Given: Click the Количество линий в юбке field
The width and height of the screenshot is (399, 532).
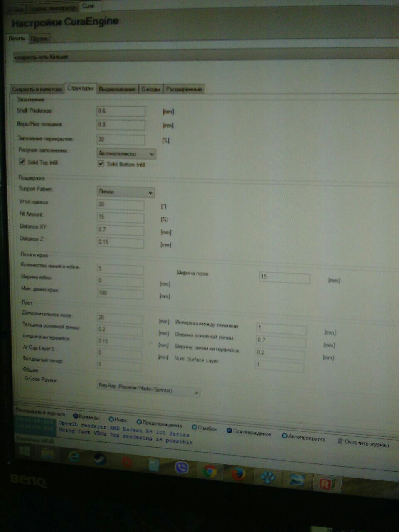Looking at the screenshot, I should (120, 269).
